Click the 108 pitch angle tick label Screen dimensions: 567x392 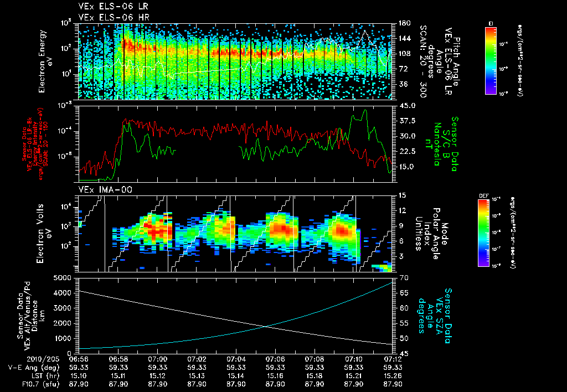(x=404, y=54)
